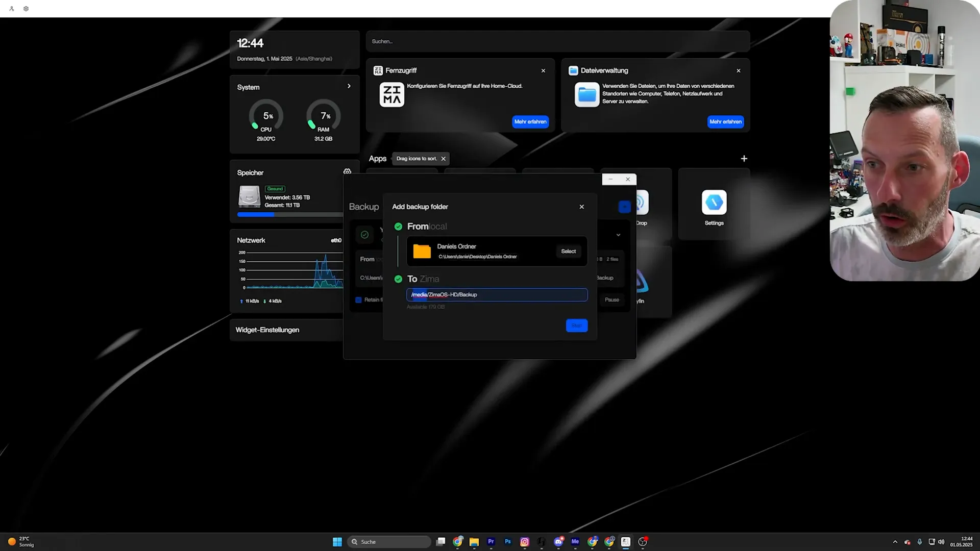Image resolution: width=980 pixels, height=551 pixels.
Task: Click the yellow Daniels Ordner folder icon
Action: (x=422, y=251)
